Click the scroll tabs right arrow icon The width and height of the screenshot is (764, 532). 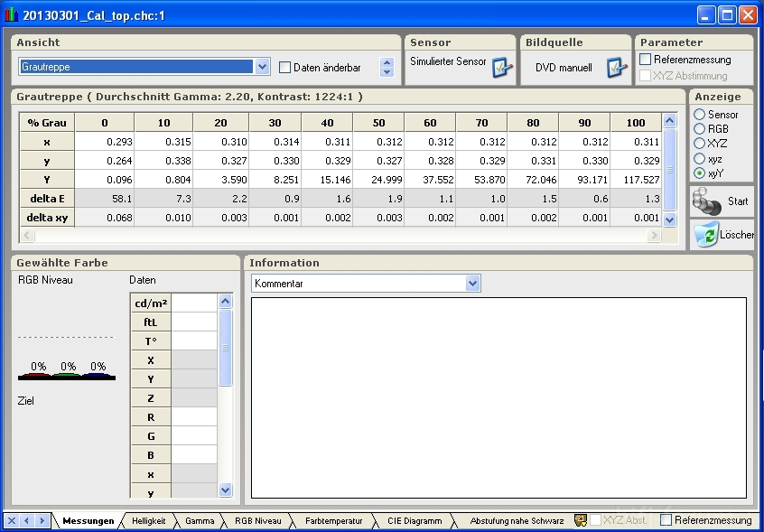tap(42, 521)
